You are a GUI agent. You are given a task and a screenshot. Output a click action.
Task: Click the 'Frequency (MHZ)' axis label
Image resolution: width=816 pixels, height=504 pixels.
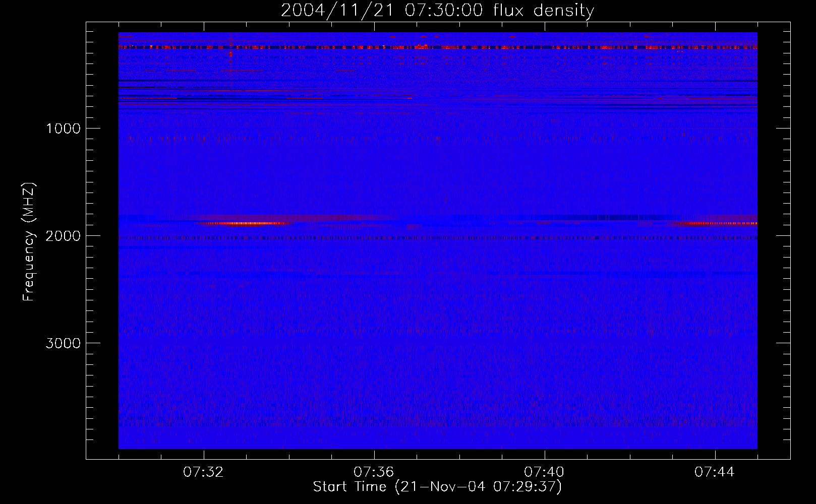tap(29, 241)
